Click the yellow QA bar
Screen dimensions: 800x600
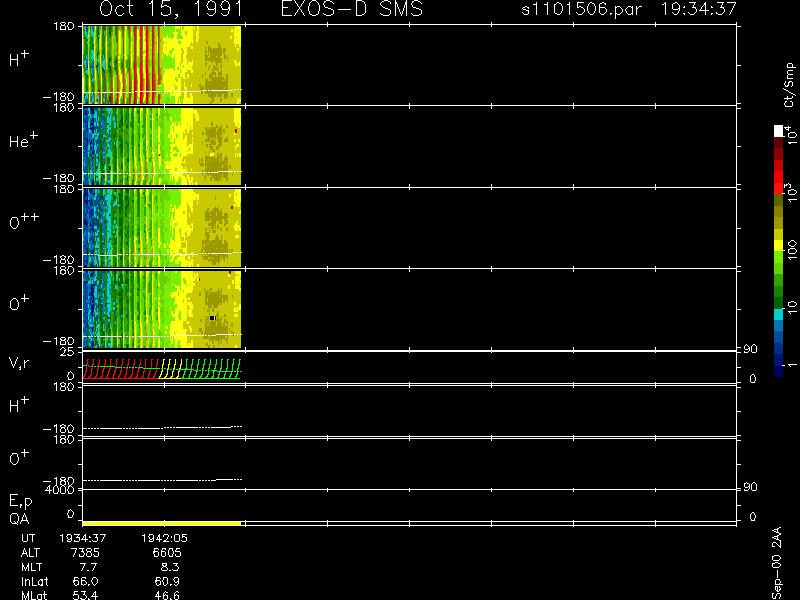pyautogui.click(x=162, y=523)
